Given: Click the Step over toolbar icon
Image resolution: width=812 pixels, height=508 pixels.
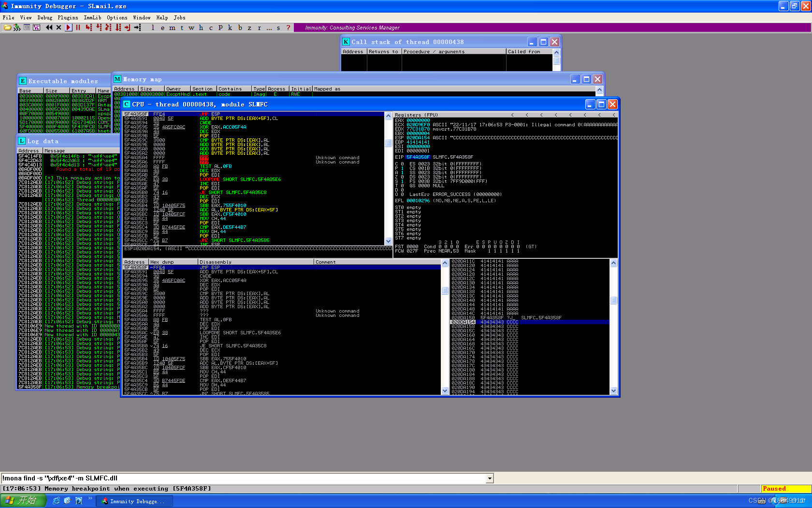Looking at the screenshot, I should point(99,28).
